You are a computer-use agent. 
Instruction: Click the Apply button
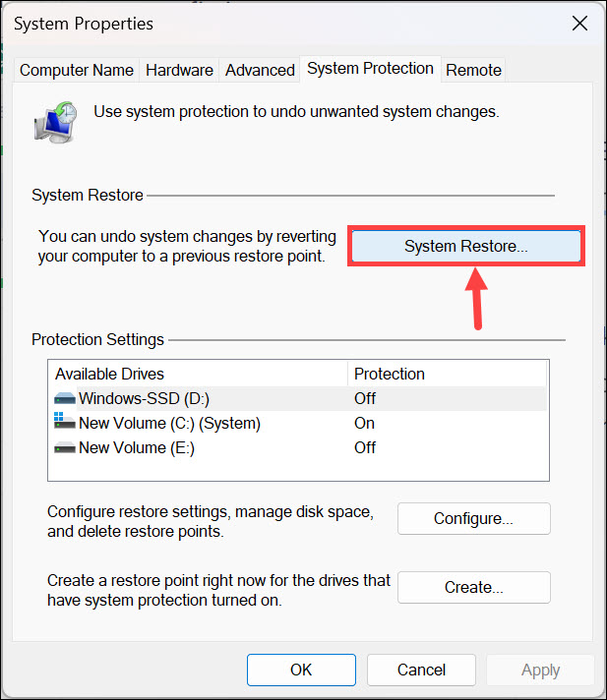click(540, 670)
